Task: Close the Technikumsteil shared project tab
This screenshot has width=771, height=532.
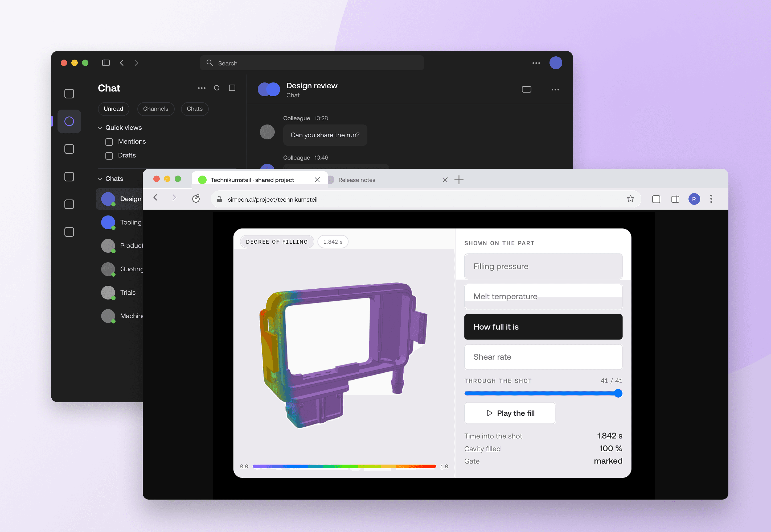Action: [x=317, y=180]
